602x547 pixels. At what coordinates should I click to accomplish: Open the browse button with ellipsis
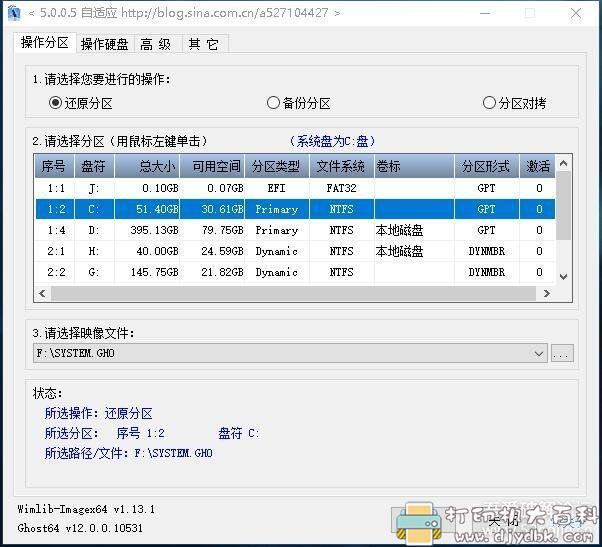point(562,353)
